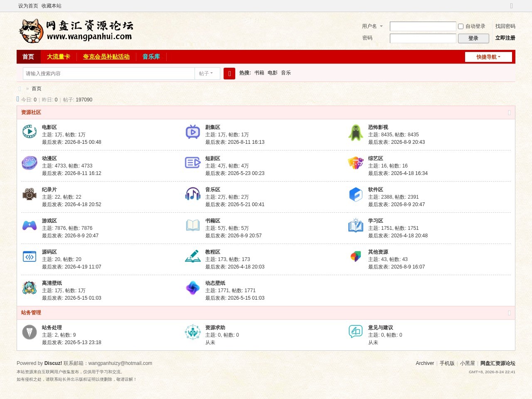The width and height of the screenshot is (532, 399).
Task: Collapse the 站务管理 section
Action: pyautogui.click(x=509, y=313)
